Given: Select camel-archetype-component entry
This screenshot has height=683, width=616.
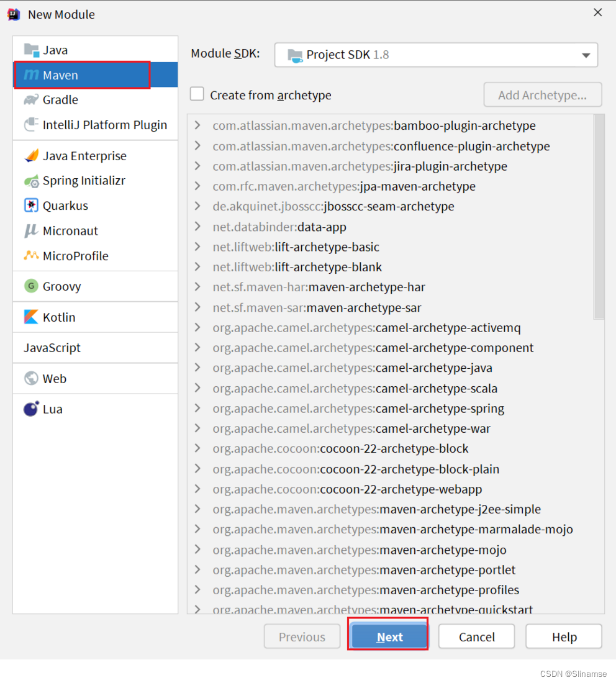Looking at the screenshot, I should 373,348.
